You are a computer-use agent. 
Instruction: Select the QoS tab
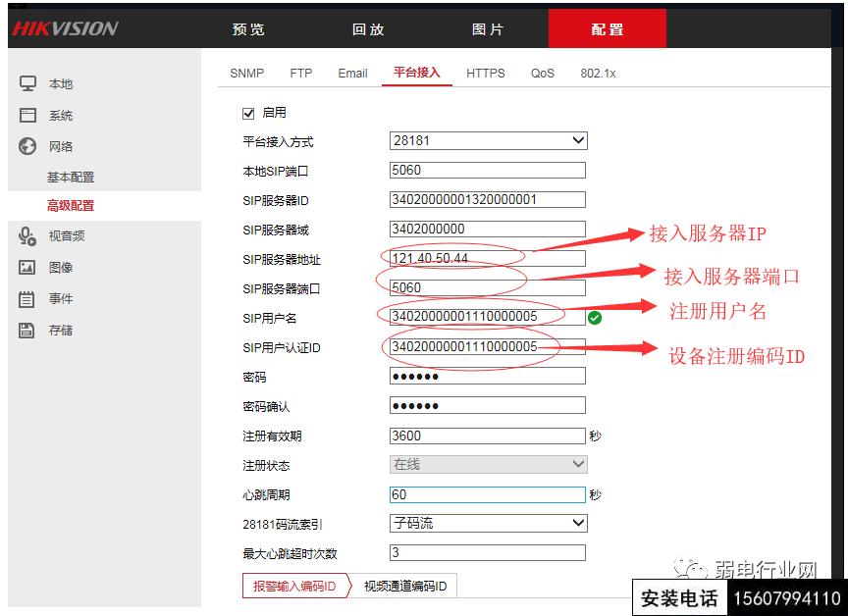(x=543, y=74)
